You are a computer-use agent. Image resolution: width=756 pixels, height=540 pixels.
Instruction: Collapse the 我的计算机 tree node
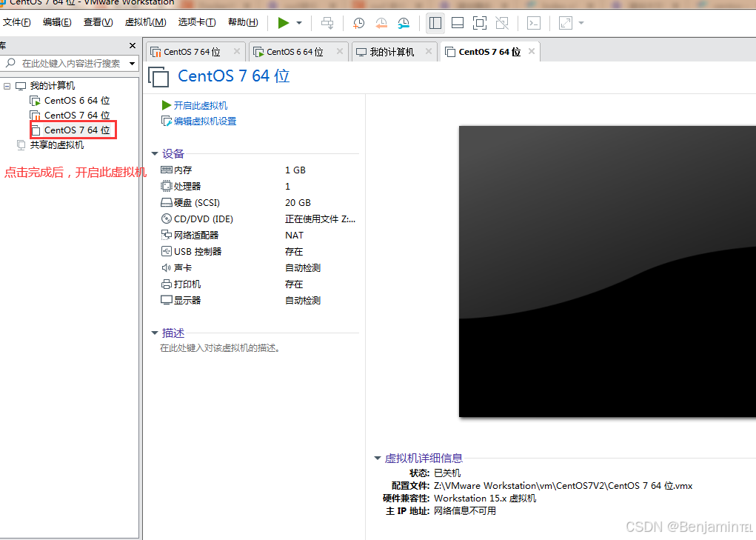tap(7, 87)
